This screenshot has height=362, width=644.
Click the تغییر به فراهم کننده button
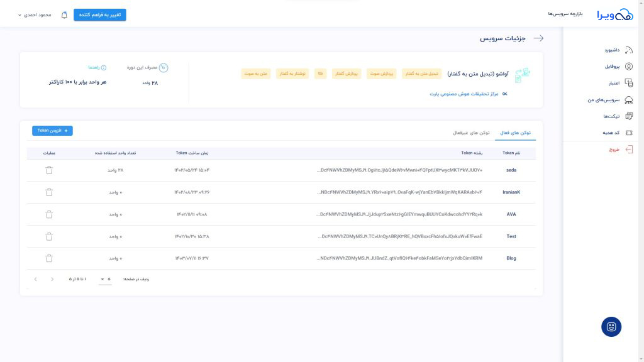[100, 15]
